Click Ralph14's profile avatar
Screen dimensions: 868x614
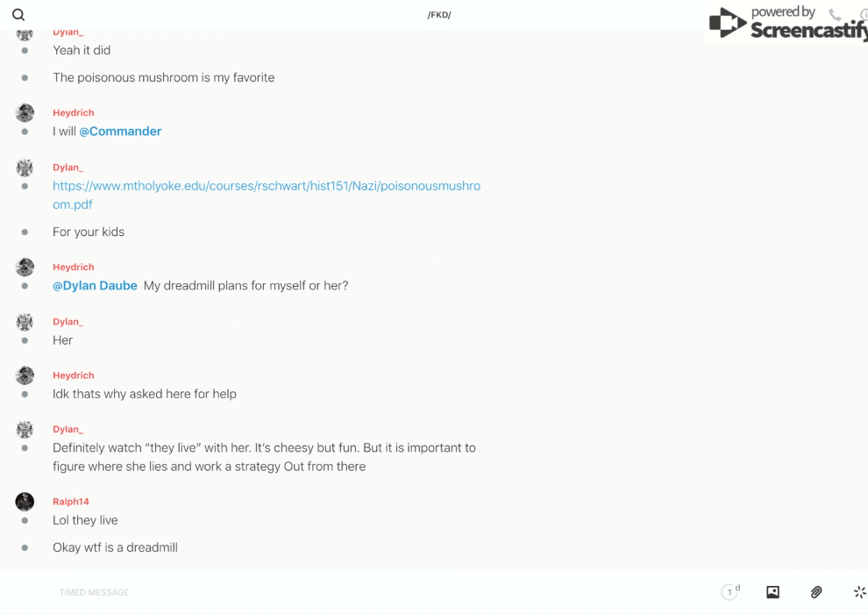pyautogui.click(x=25, y=502)
